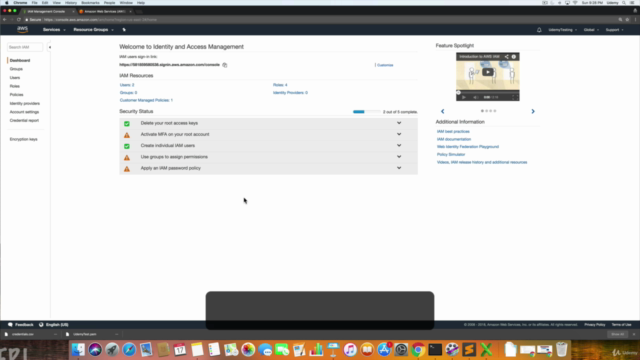Select Policies in the IAM sidebar
The width and height of the screenshot is (640, 360).
click(x=17, y=95)
